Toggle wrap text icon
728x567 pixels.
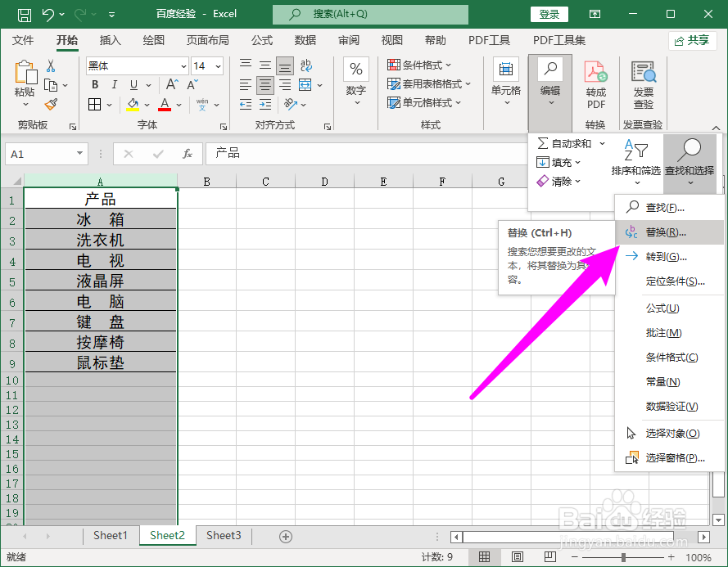point(306,65)
